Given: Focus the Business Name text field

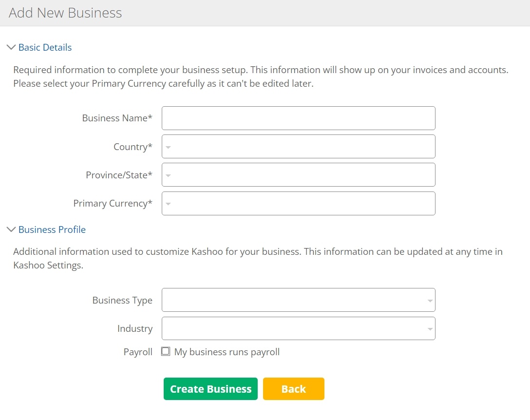Looking at the screenshot, I should [x=298, y=118].
